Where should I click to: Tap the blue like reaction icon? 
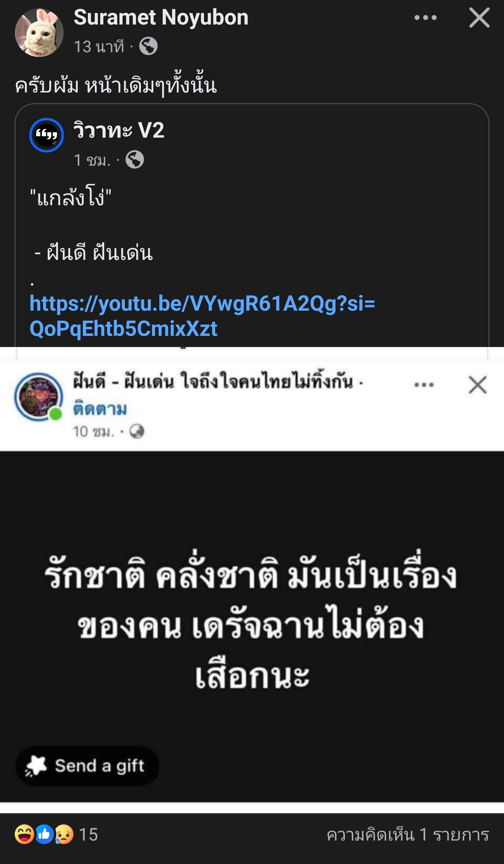(x=44, y=835)
